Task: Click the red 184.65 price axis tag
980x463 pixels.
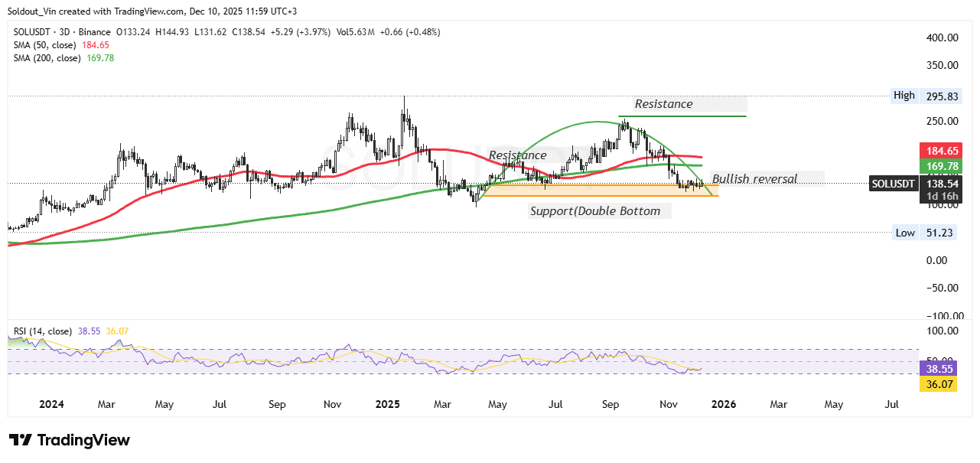Action: 939,152
